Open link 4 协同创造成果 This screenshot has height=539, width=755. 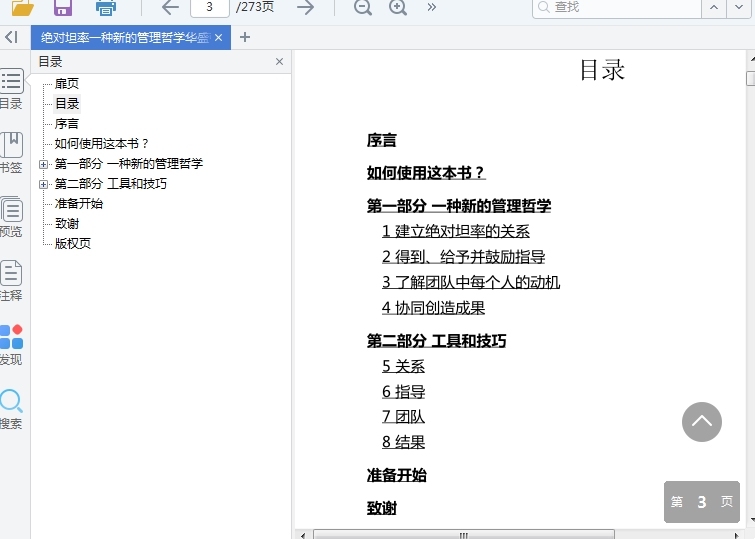(x=433, y=308)
